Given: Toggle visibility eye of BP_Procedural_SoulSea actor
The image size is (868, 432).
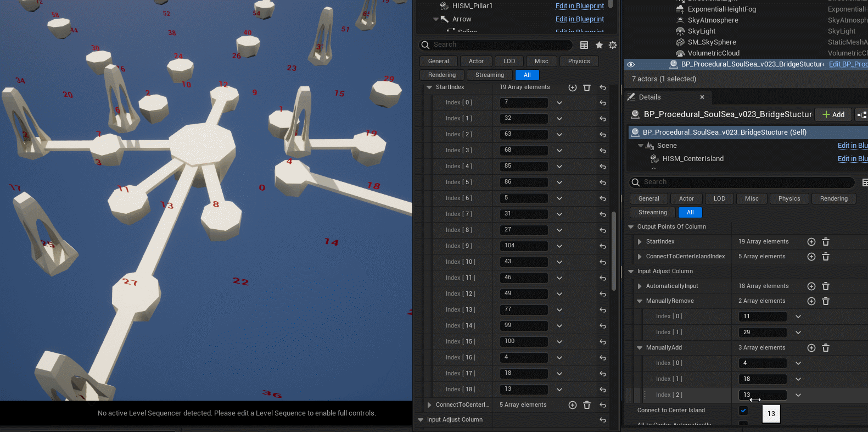Looking at the screenshot, I should coord(631,64).
